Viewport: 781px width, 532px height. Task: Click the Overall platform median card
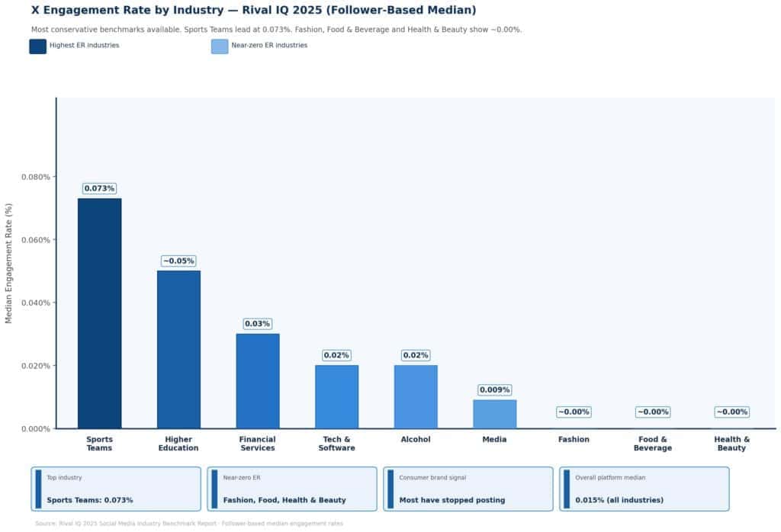tap(644, 489)
